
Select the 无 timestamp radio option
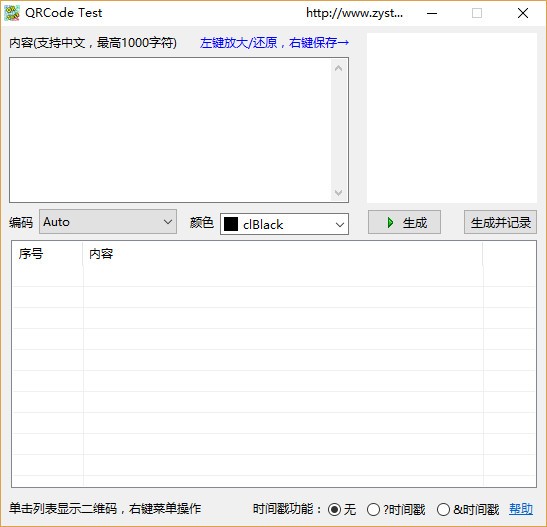335,510
